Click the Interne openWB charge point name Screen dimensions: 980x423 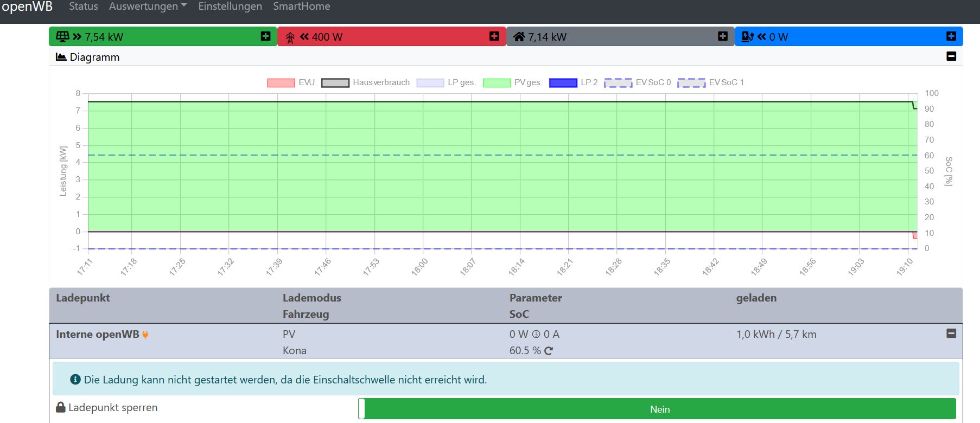[98, 335]
